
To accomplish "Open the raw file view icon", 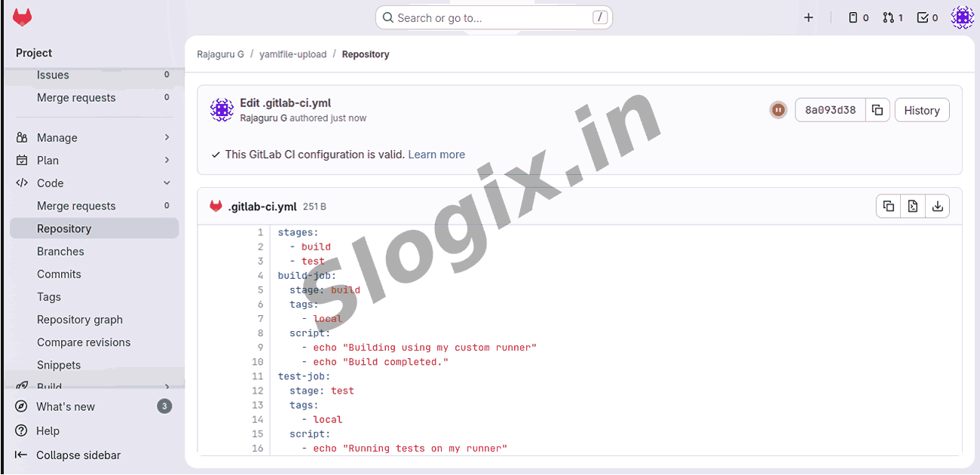I will coord(913,206).
